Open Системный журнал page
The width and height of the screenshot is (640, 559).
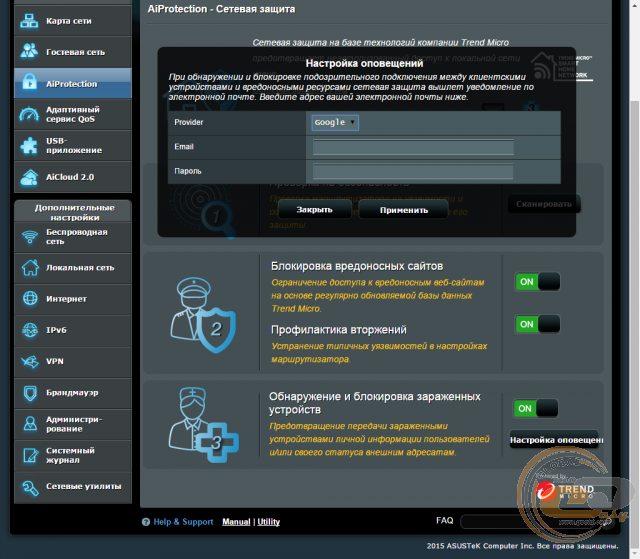tap(73, 456)
